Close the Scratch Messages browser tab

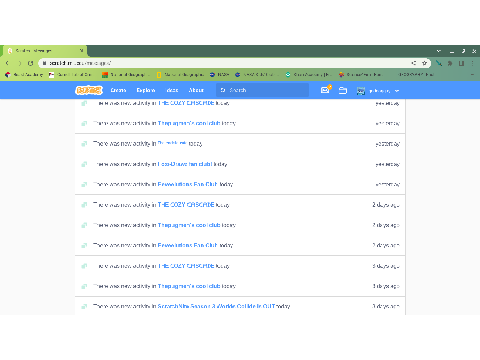pos(81,51)
